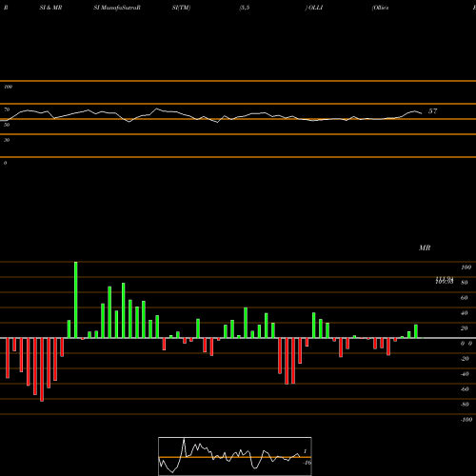Click the 'SI(TM)' header text
The height and width of the screenshot is (476, 476).
click(181, 8)
